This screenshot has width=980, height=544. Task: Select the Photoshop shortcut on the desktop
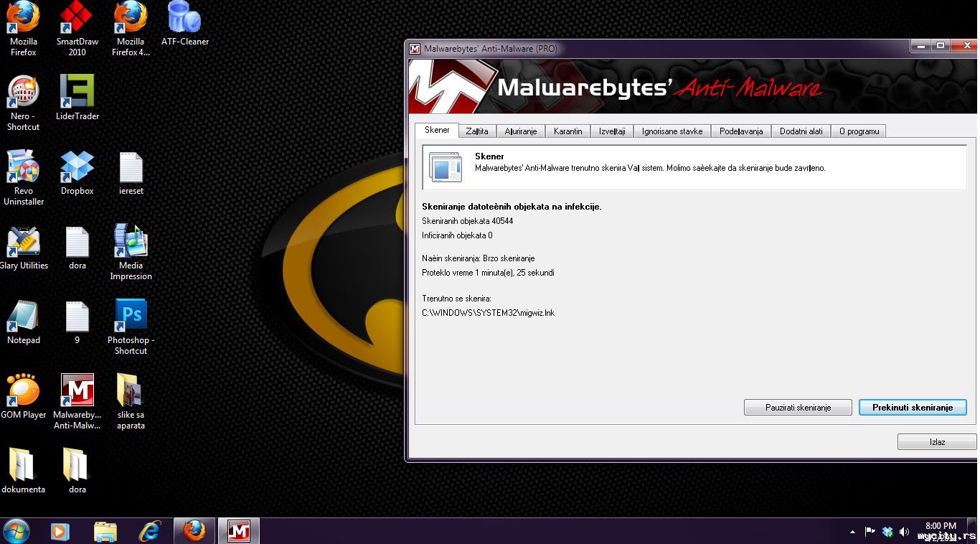131,327
